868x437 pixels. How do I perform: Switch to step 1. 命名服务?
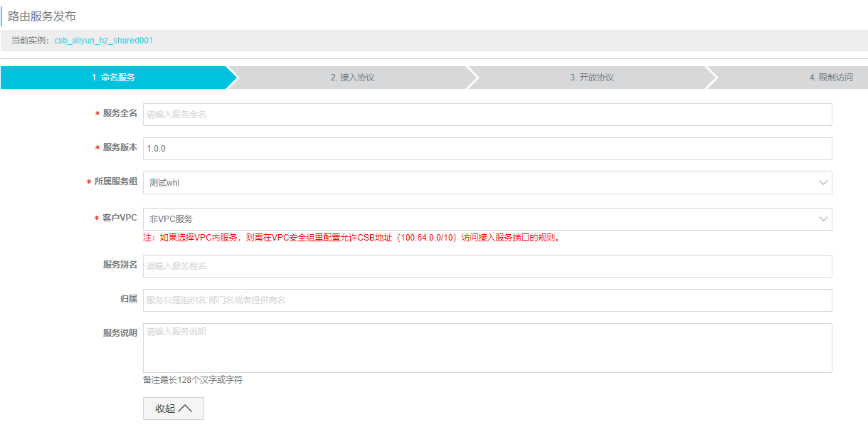pyautogui.click(x=114, y=78)
